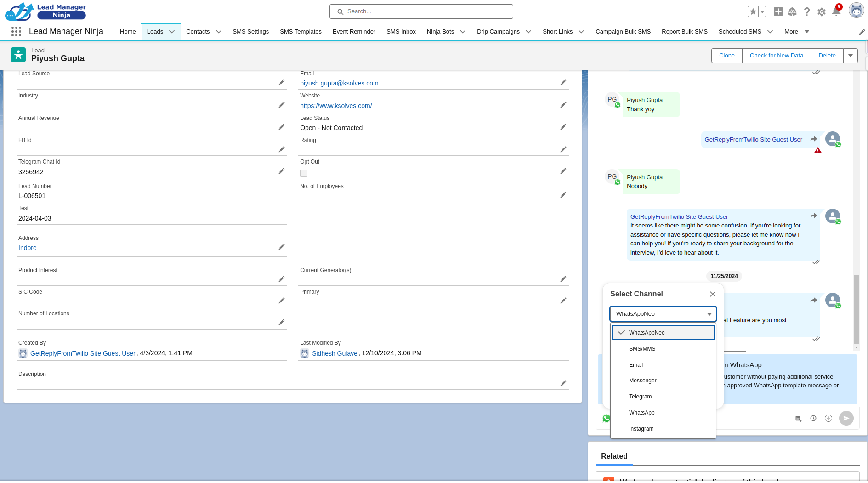The image size is (868, 483).
Task: Open the Campaign Bulk SMS tab
Action: pos(623,32)
